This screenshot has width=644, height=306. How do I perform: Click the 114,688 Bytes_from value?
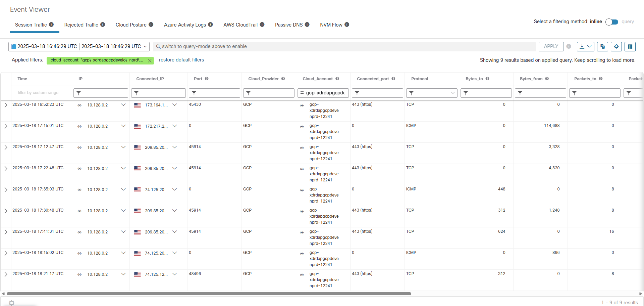click(552, 126)
